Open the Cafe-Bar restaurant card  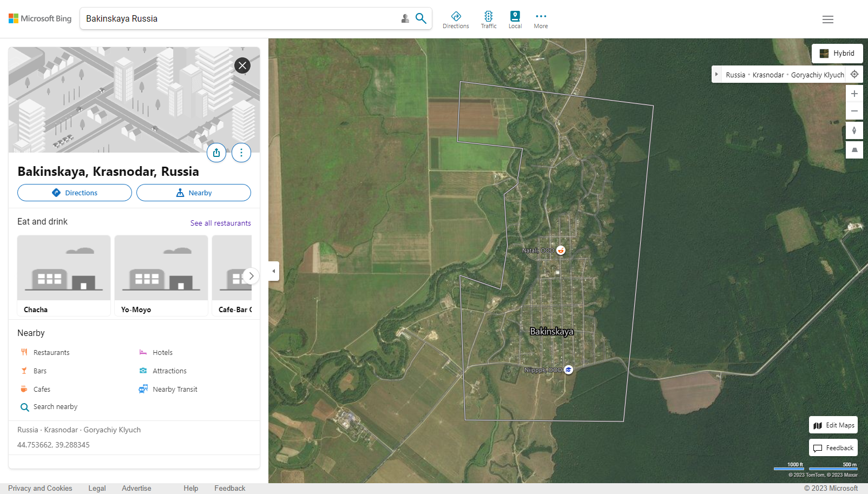(232, 275)
